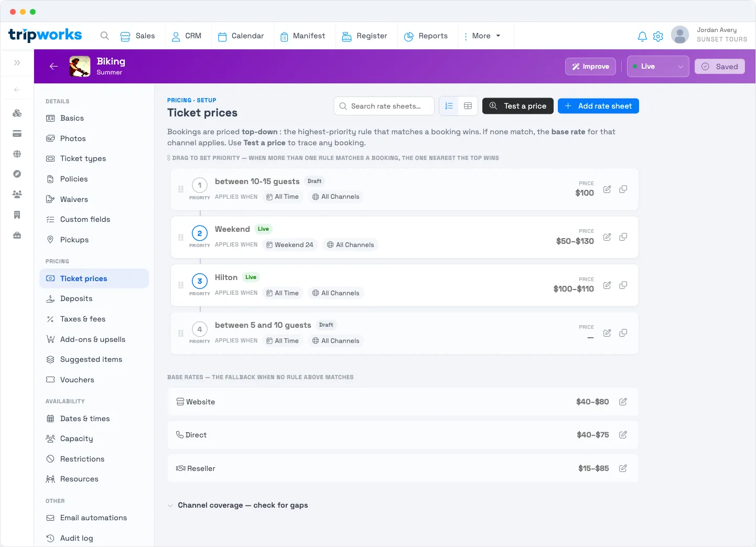The image size is (756, 547).
Task: Open the globe icon in left rail
Action: [17, 154]
